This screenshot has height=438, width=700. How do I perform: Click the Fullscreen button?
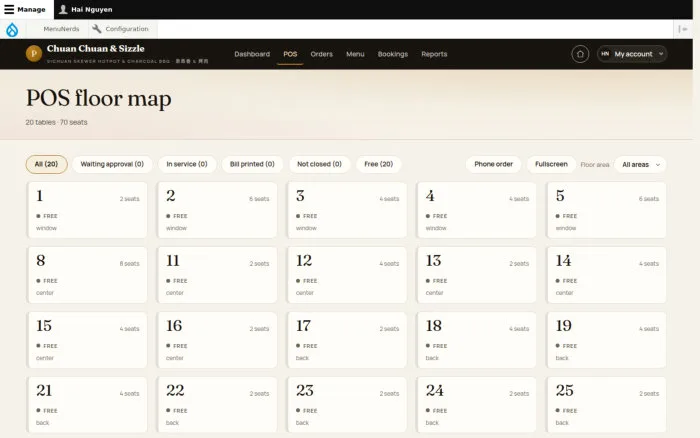coord(551,164)
